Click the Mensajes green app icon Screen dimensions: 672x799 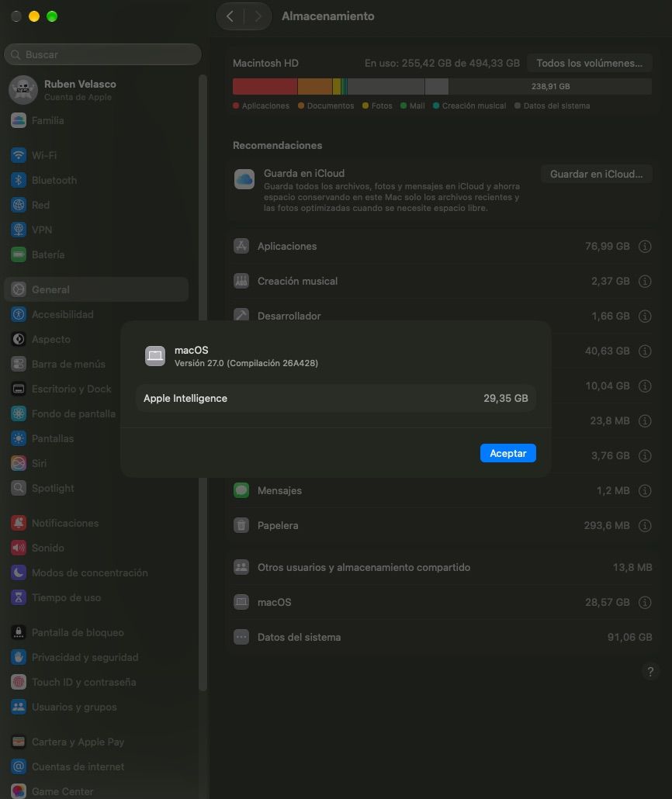pyautogui.click(x=241, y=491)
